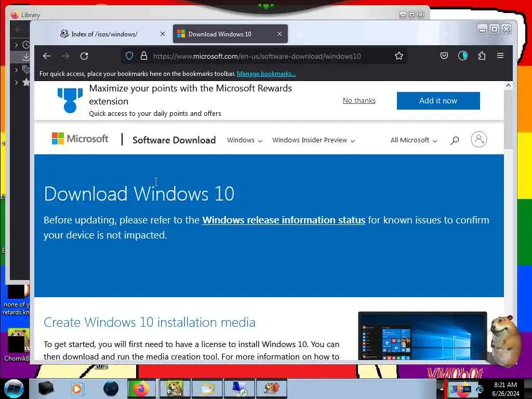Viewport: 532px width, 399px height.
Task: Open the file explorer folder taskbar icon
Action: [208, 389]
